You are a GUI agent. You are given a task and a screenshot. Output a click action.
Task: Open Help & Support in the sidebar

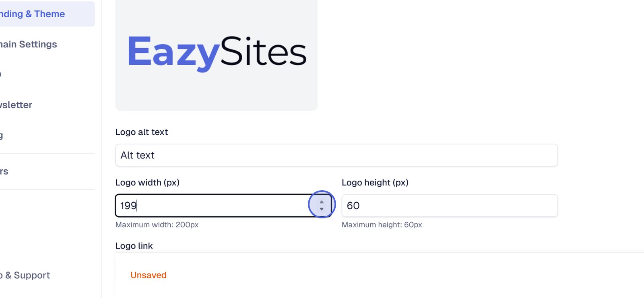[x=26, y=275]
